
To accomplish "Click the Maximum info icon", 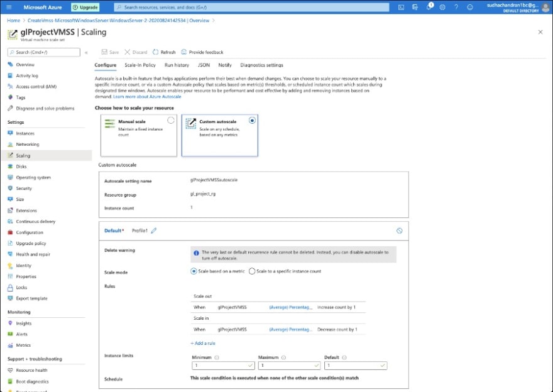I will [283, 357].
